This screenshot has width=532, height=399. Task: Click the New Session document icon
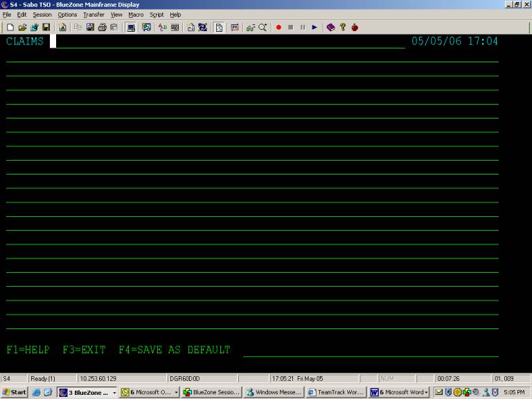(10, 28)
